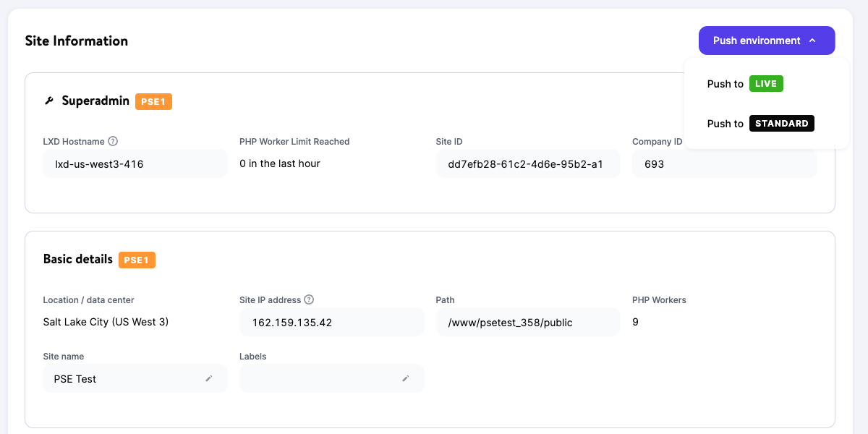Select the Site ID field
The width and height of the screenshot is (868, 434).
tap(528, 163)
